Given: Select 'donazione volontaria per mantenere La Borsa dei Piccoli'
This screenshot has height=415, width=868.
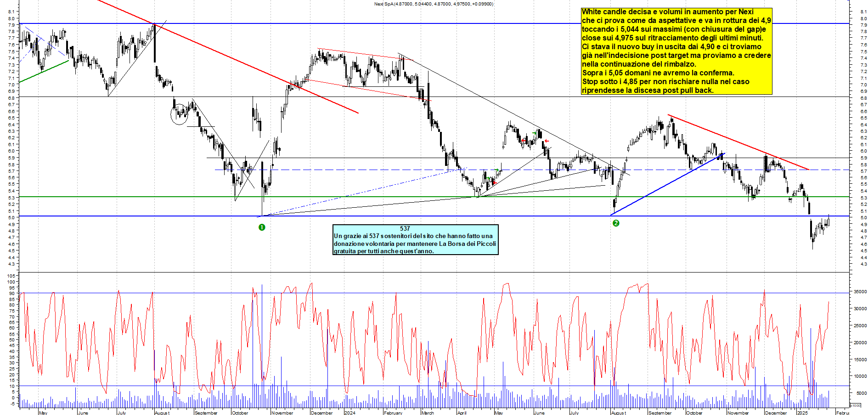Looking at the screenshot, I should [x=415, y=244].
